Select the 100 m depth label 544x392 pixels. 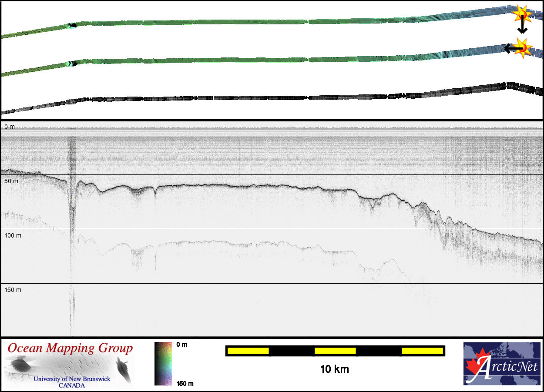coord(13,235)
